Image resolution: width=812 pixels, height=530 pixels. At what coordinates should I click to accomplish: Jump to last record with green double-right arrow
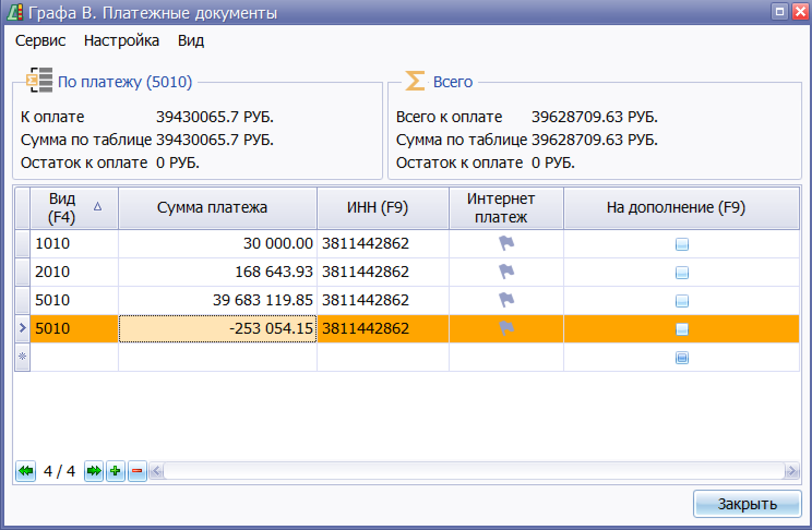(x=94, y=471)
